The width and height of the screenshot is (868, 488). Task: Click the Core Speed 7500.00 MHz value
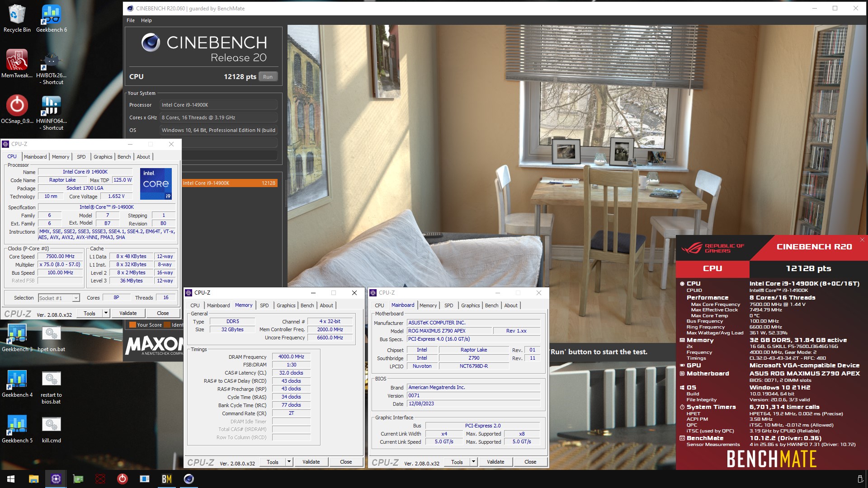(60, 256)
